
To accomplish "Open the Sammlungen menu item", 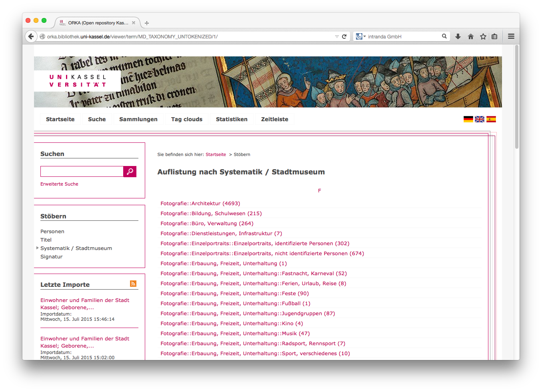I will (x=138, y=119).
